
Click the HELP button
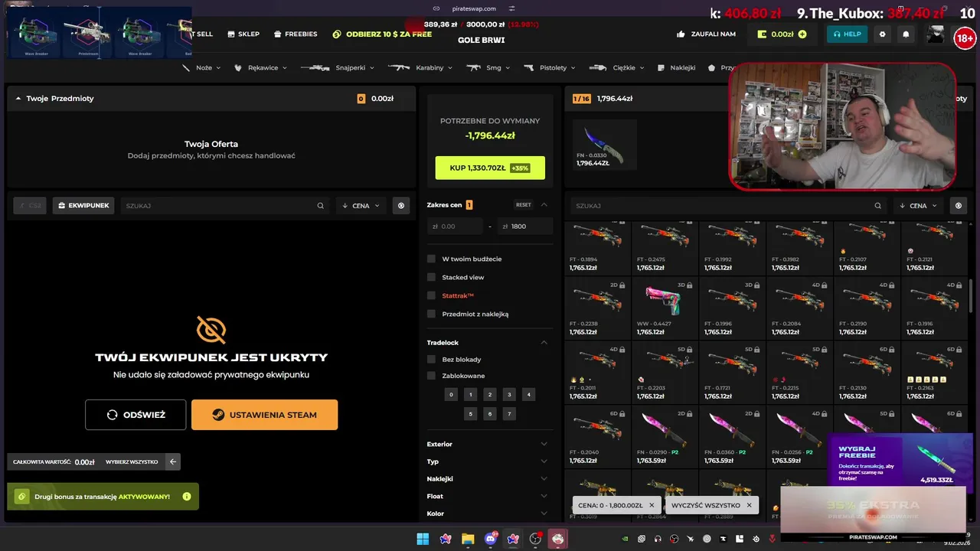(x=847, y=34)
